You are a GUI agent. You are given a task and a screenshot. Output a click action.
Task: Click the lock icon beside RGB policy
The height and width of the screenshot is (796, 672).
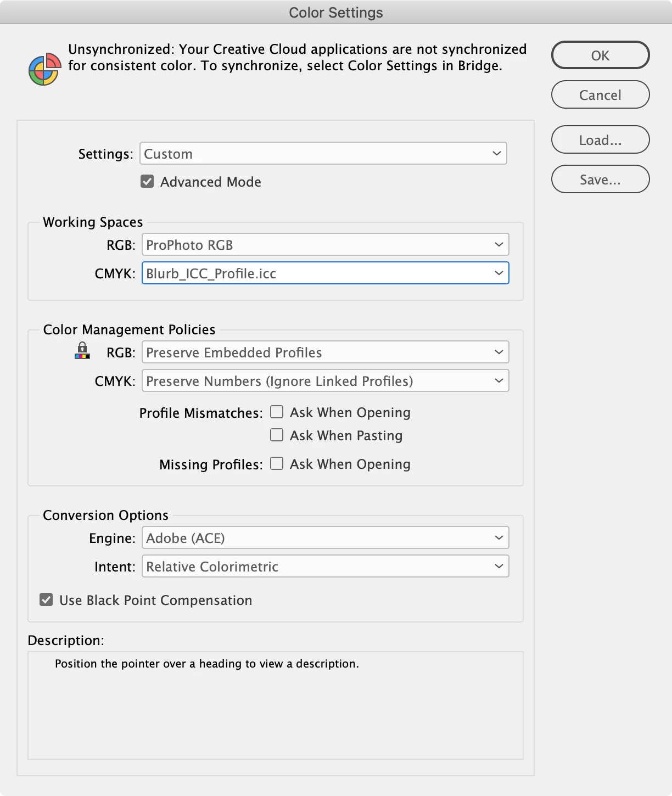click(82, 350)
